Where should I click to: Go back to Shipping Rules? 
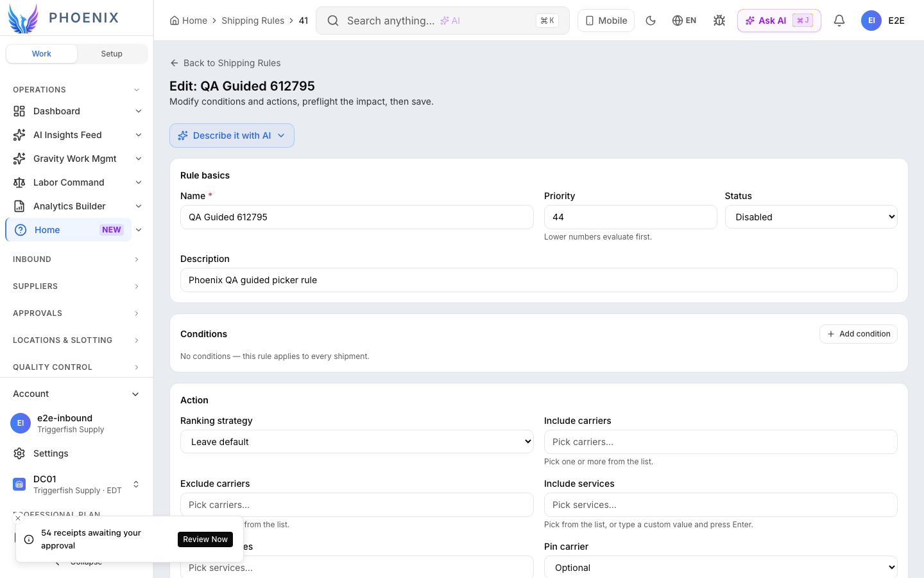coord(225,63)
